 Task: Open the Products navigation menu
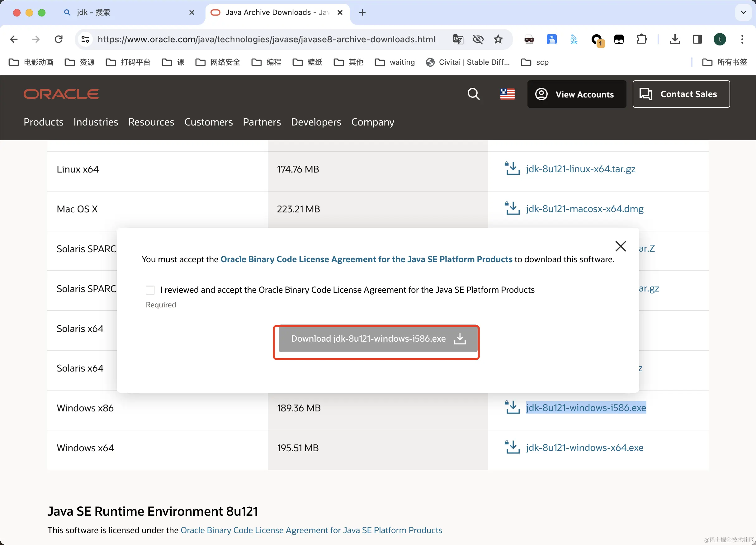click(43, 122)
